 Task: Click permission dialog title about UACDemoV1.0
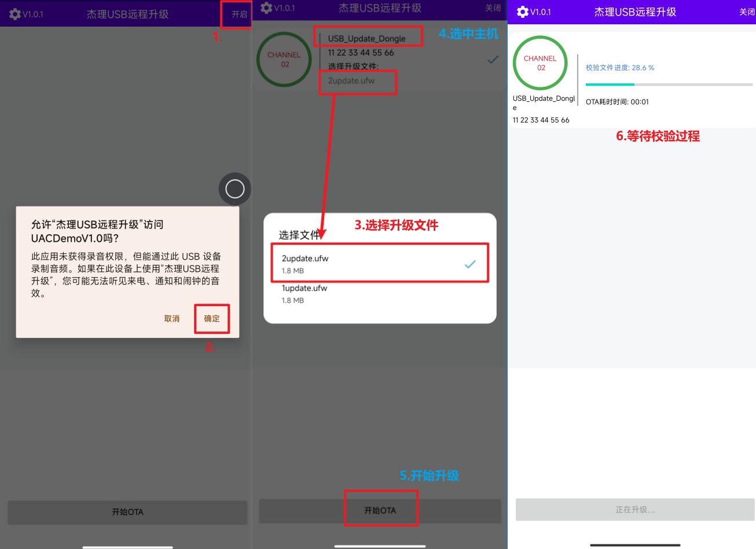click(97, 231)
